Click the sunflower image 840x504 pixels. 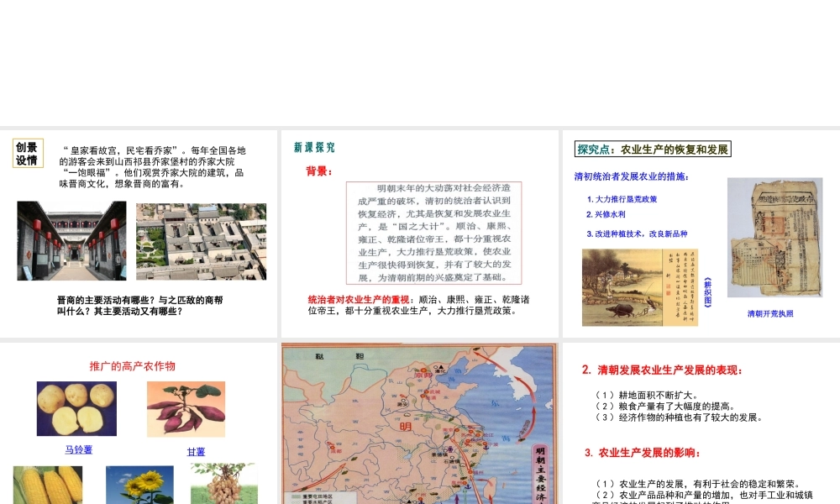point(139,485)
